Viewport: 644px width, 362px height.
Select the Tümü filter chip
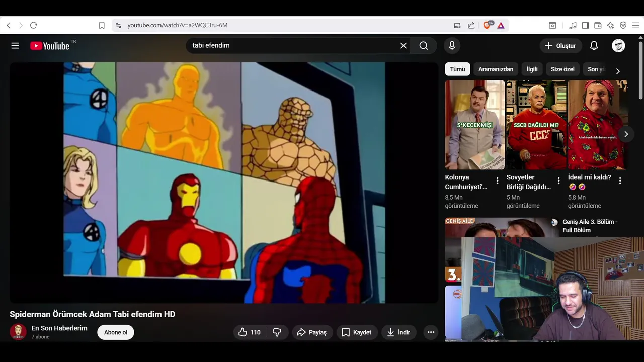point(457,69)
